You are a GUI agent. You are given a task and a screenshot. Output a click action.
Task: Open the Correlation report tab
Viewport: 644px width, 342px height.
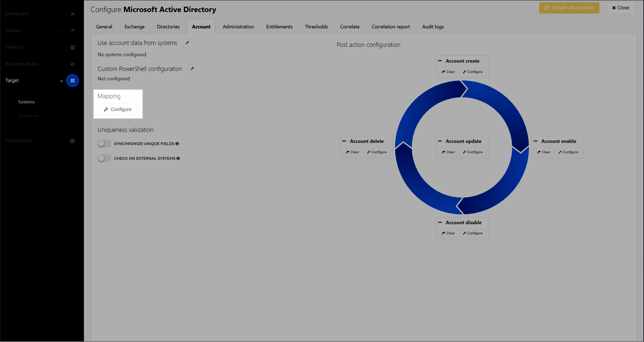(x=391, y=27)
